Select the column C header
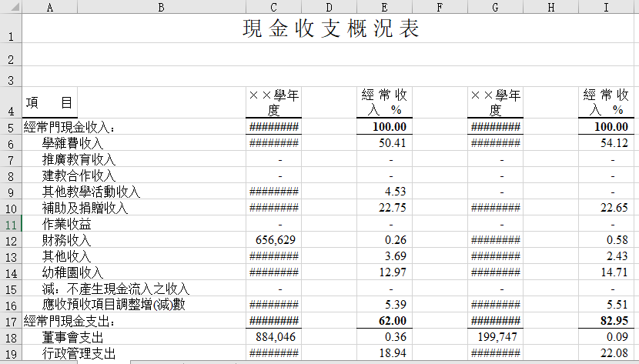The height and width of the screenshot is (364, 639). 273,7
